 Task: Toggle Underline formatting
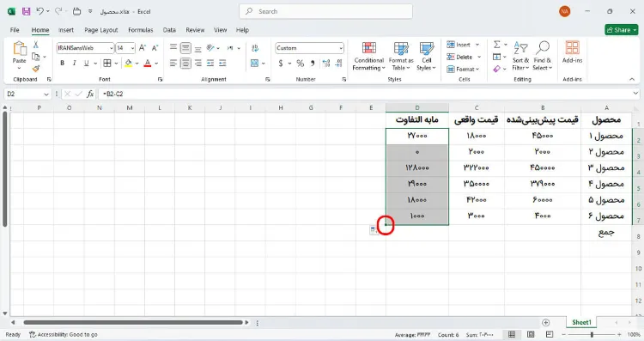coord(86,63)
